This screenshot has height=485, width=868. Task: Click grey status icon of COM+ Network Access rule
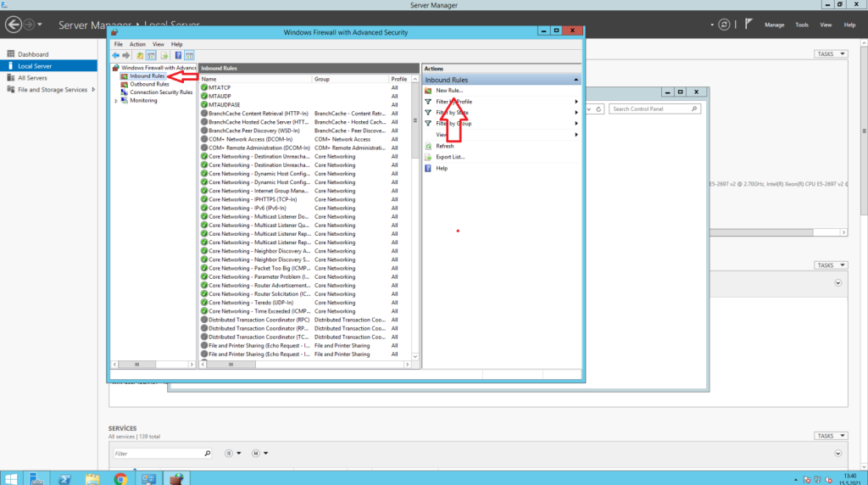204,139
